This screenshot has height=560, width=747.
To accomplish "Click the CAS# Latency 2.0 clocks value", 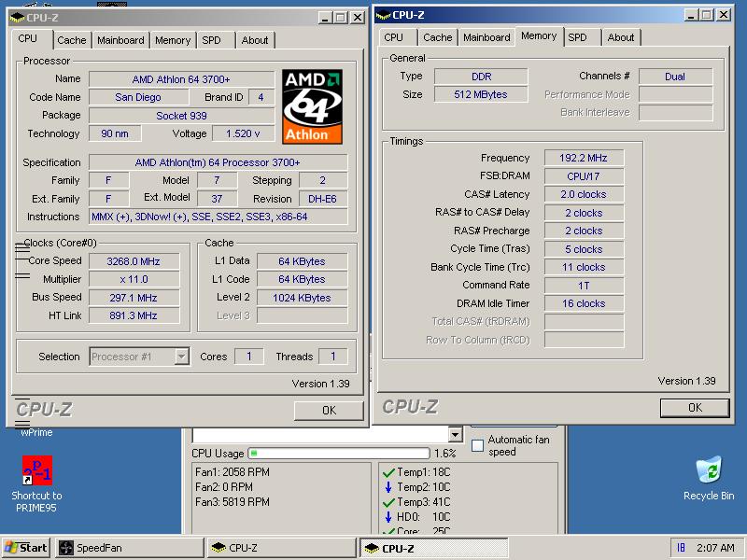I will click(x=584, y=194).
